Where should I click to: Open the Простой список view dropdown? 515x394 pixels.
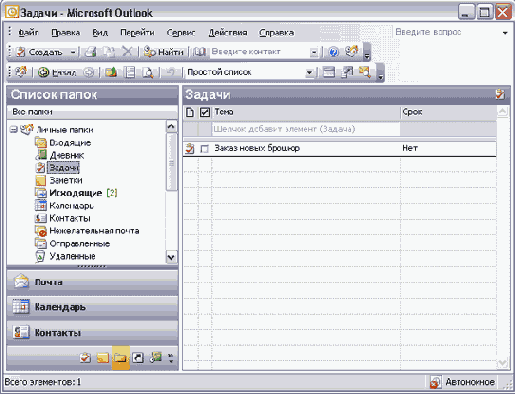point(310,72)
